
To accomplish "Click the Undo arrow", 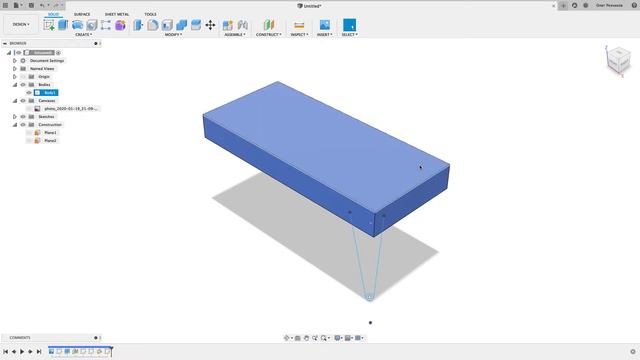I will 42,5.
